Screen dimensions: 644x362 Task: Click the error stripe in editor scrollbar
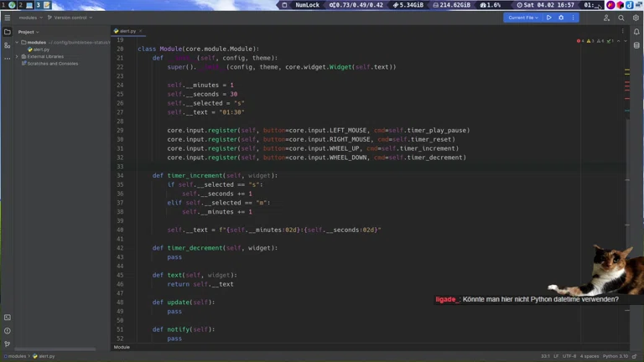[x=626, y=84]
